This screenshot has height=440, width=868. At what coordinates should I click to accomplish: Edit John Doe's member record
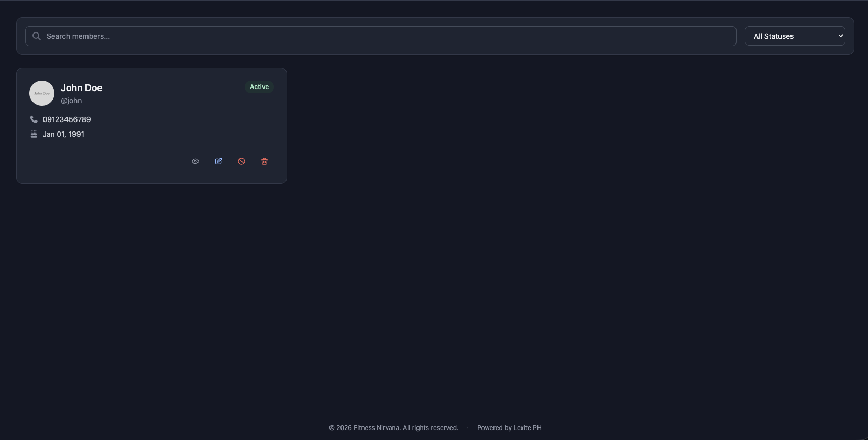[x=218, y=161]
